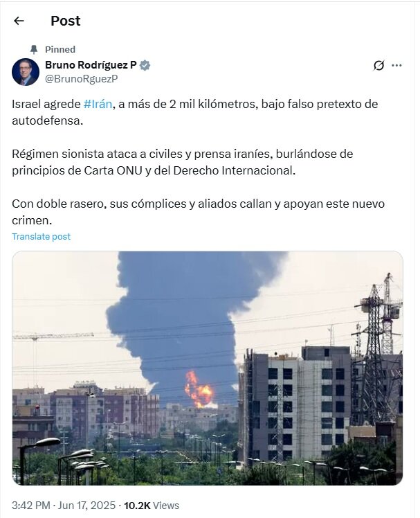Open the @BrunoRguezP handle link
Viewport: 420px width, 518px height.
(x=81, y=79)
